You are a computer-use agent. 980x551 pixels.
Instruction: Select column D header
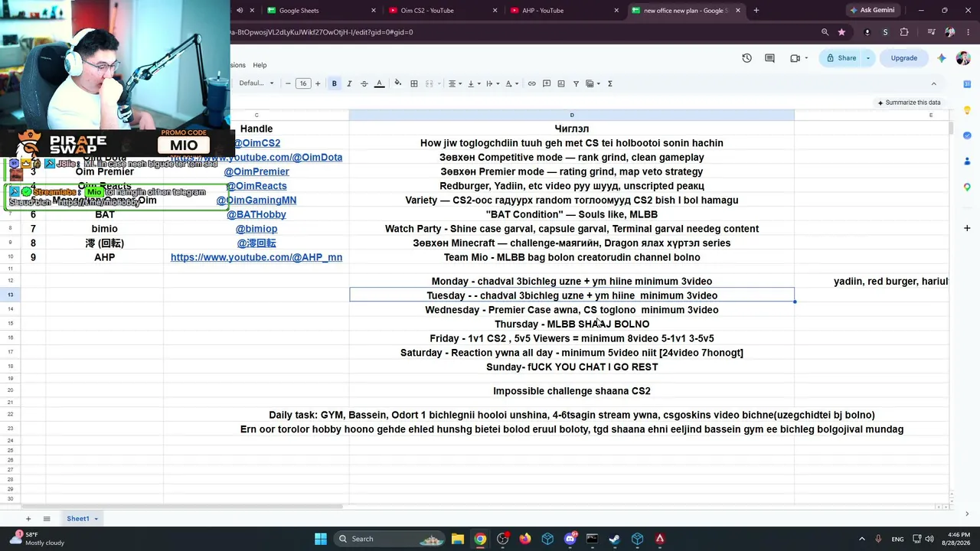pyautogui.click(x=571, y=116)
